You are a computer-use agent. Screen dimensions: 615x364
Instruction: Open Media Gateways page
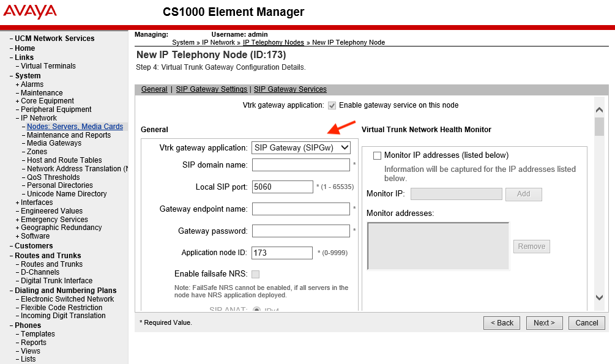pos(54,143)
